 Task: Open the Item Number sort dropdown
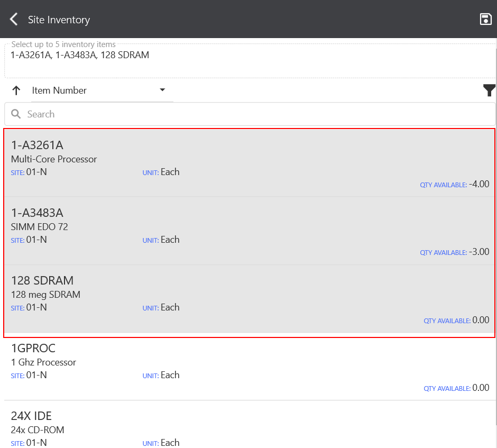pos(98,90)
